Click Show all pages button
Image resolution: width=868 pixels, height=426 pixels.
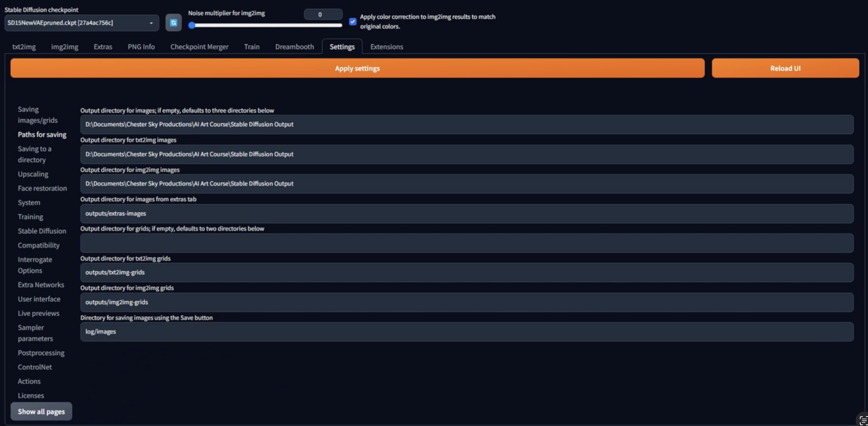click(x=41, y=411)
